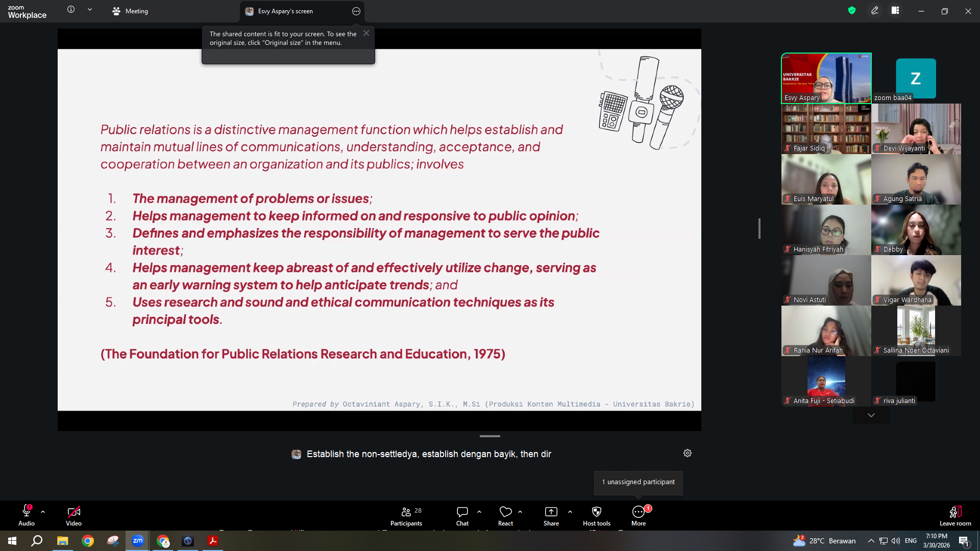Screen dimensions: 980x551
Task: Select riva julianti's participant tile
Action: pos(916,381)
